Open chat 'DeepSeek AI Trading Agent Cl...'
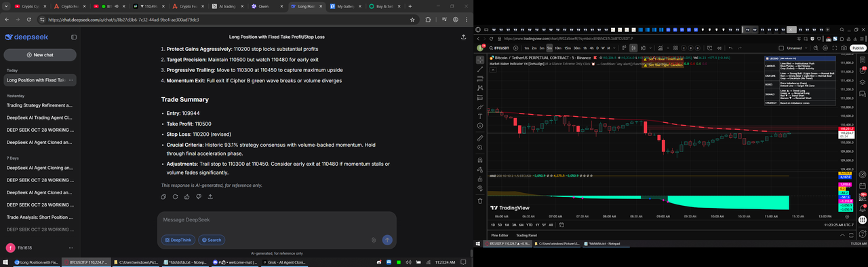This screenshot has width=868, height=267. tap(39, 118)
